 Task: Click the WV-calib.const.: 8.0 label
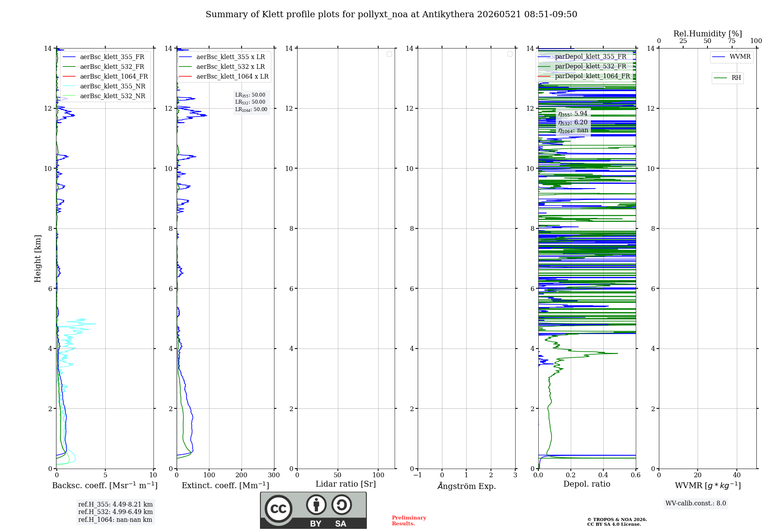696,503
